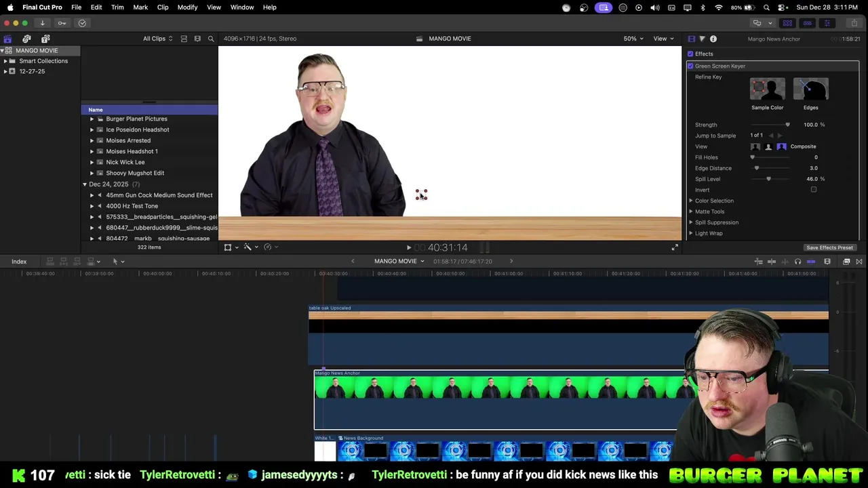Click the Import Media arrow icon
This screenshot has width=868, height=488.
(42, 23)
